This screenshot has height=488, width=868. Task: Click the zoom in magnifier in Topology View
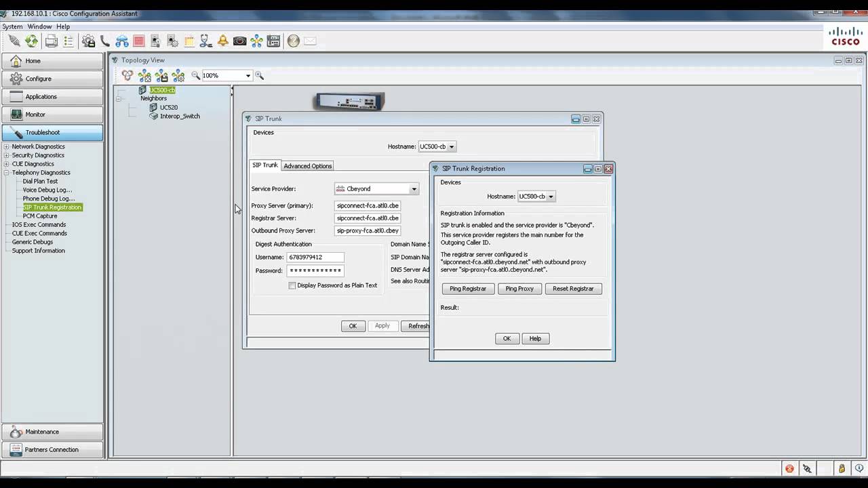coord(259,75)
